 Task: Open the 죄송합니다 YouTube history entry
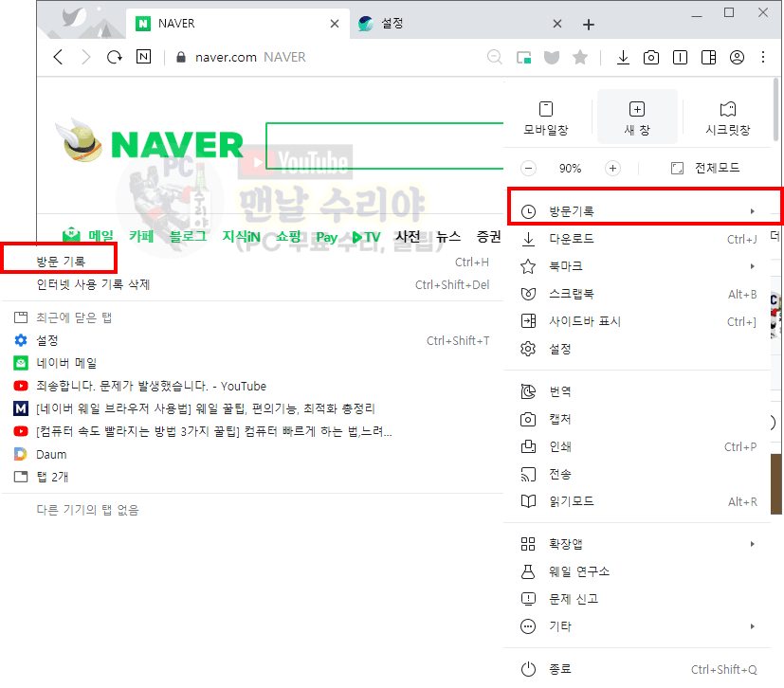pyautogui.click(x=252, y=386)
